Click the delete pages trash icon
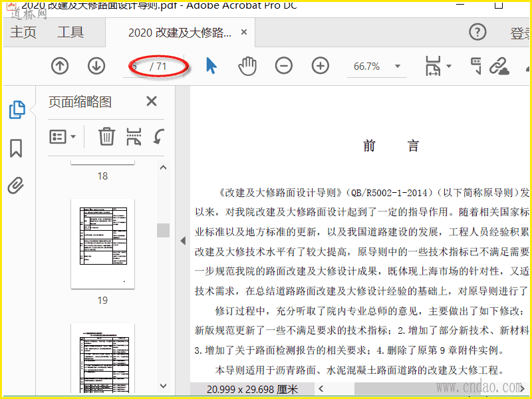This screenshot has width=532, height=399. point(106,137)
